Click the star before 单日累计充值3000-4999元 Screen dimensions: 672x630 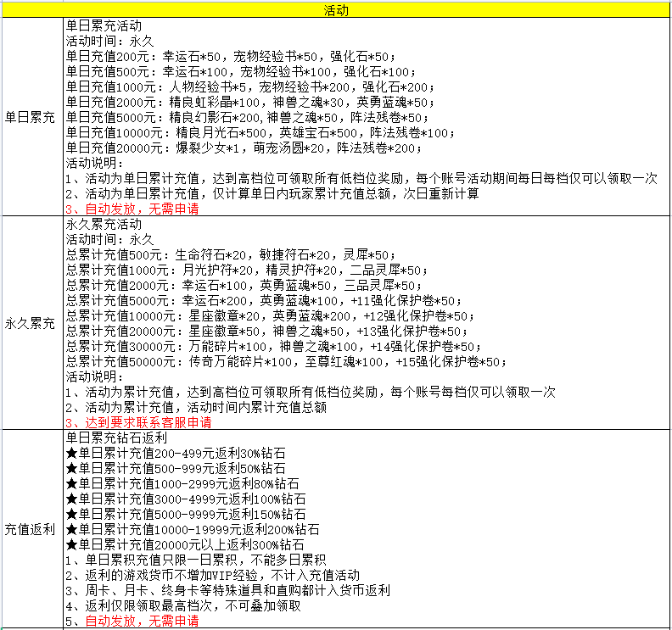tap(71, 499)
